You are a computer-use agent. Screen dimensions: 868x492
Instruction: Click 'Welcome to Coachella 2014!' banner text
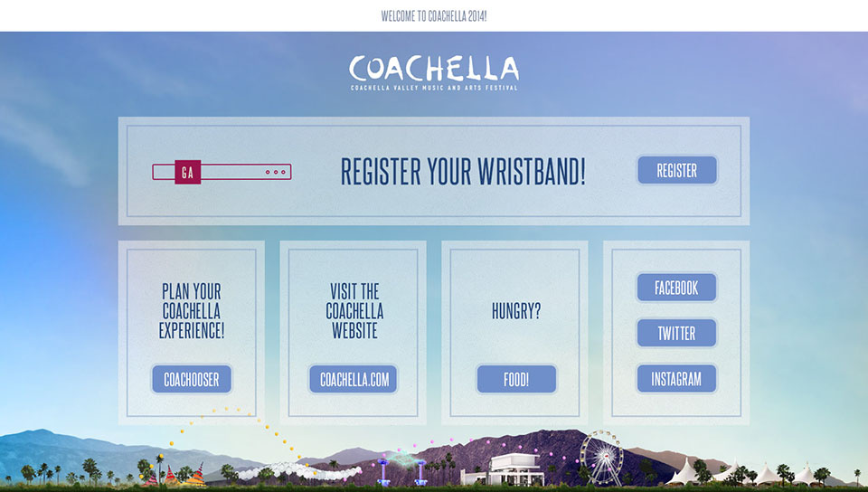pyautogui.click(x=433, y=16)
